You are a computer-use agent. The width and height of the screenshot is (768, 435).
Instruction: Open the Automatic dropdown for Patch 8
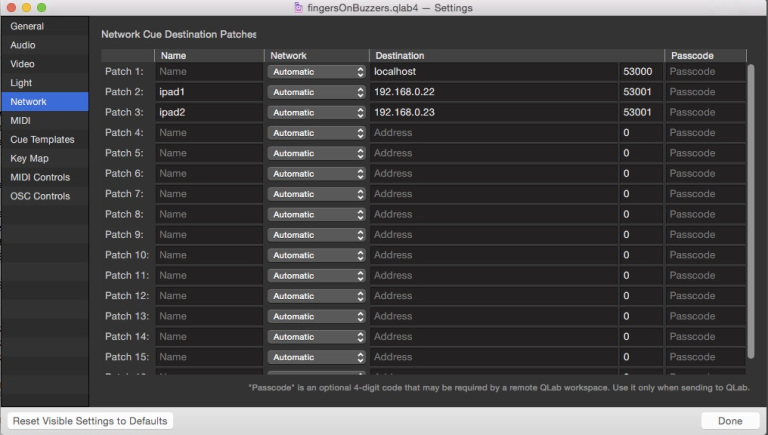coord(316,214)
